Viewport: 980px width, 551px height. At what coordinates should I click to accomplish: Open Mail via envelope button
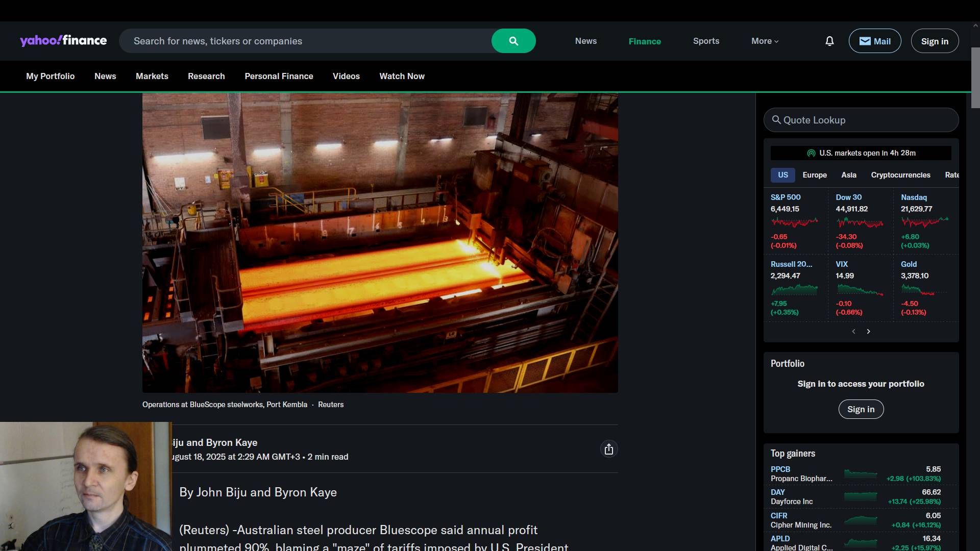click(874, 41)
